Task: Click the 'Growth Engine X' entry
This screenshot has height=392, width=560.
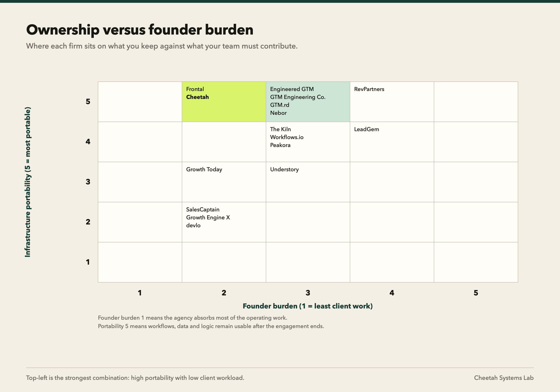Action: [208, 218]
